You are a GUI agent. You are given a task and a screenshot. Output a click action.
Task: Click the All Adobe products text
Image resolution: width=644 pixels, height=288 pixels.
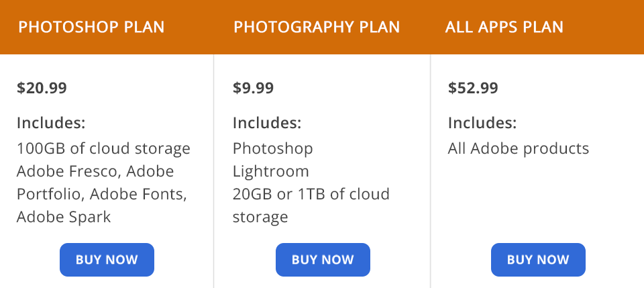[x=518, y=148]
